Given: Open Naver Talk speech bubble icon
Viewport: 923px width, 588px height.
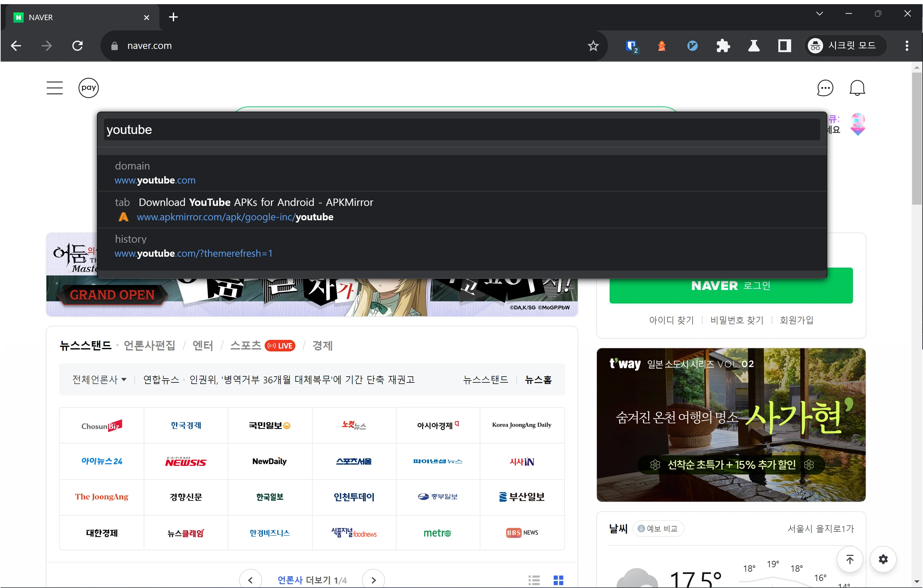Looking at the screenshot, I should 826,88.
